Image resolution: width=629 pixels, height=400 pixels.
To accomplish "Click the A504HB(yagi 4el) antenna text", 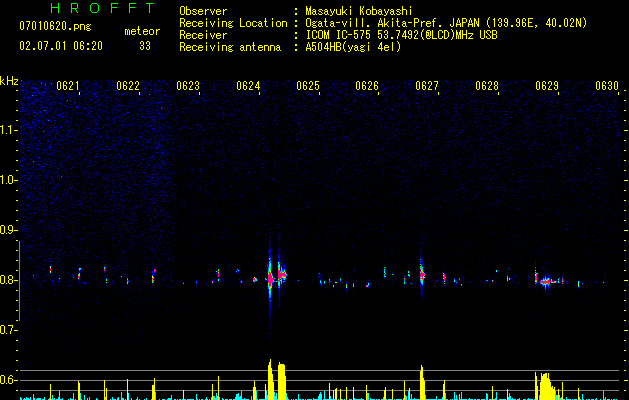I will (353, 47).
